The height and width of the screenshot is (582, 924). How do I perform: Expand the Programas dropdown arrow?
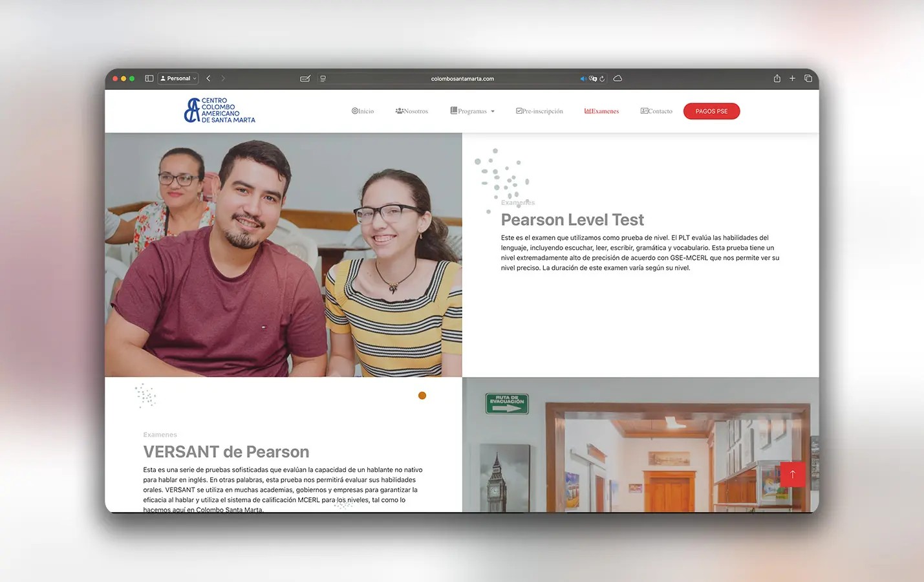tap(493, 111)
